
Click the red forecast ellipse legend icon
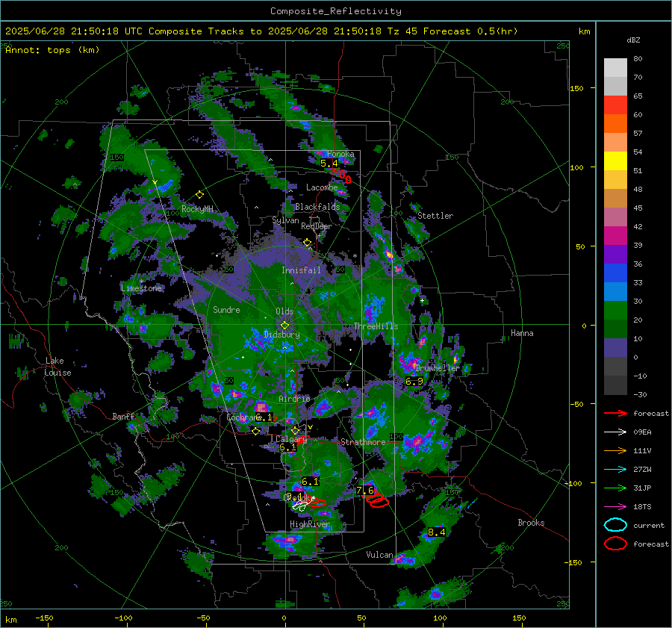coord(615,544)
